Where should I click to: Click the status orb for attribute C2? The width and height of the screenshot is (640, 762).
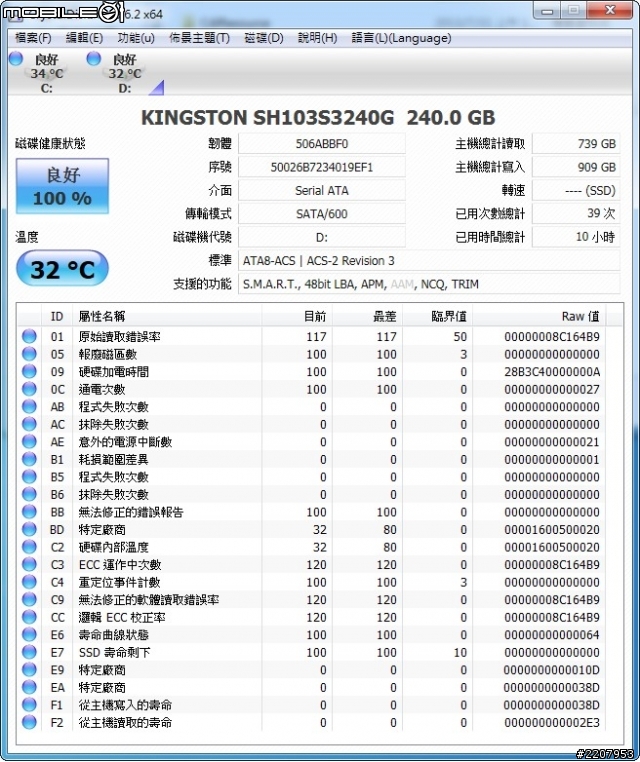pyautogui.click(x=29, y=547)
